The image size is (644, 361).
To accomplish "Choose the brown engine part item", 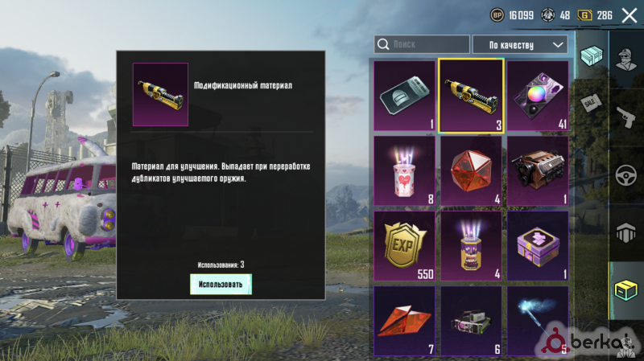I will click(538, 170).
